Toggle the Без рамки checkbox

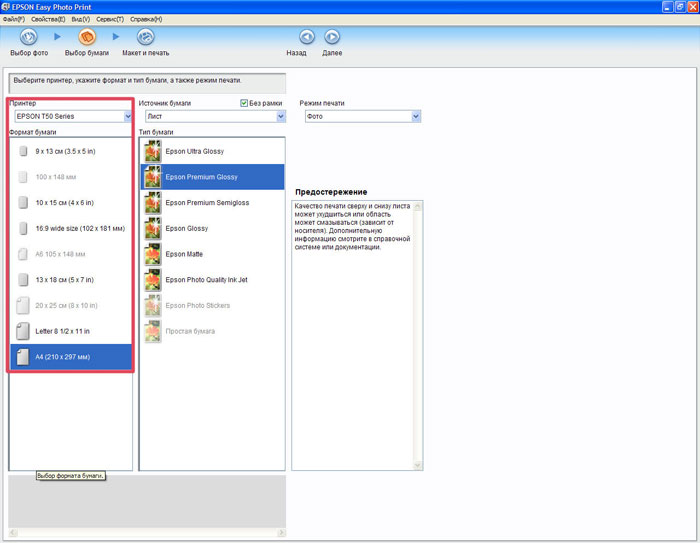tap(244, 103)
